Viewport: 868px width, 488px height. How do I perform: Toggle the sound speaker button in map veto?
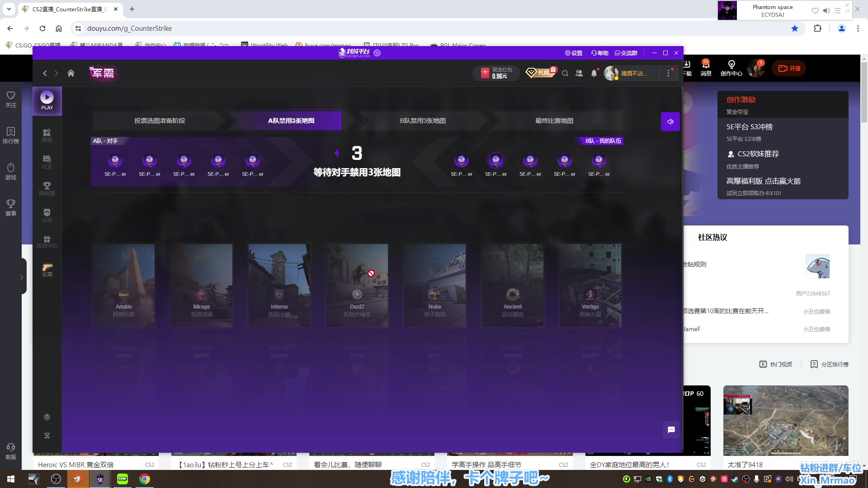tap(670, 122)
